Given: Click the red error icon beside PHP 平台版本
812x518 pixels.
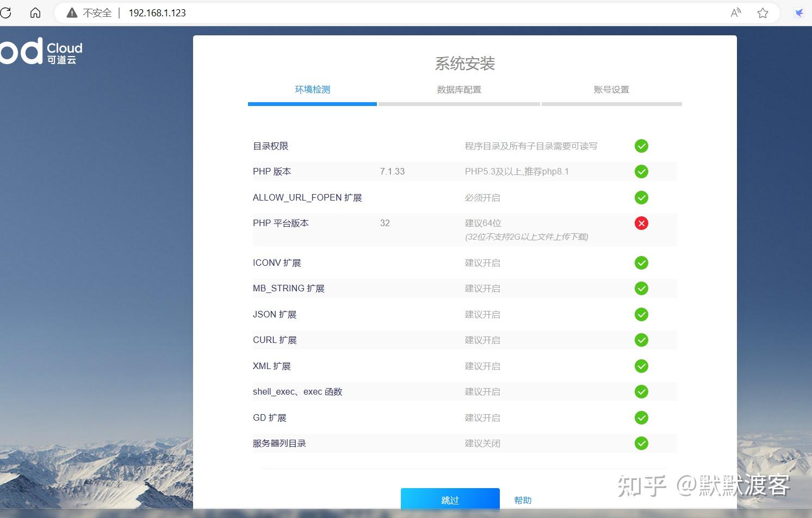Looking at the screenshot, I should [641, 223].
